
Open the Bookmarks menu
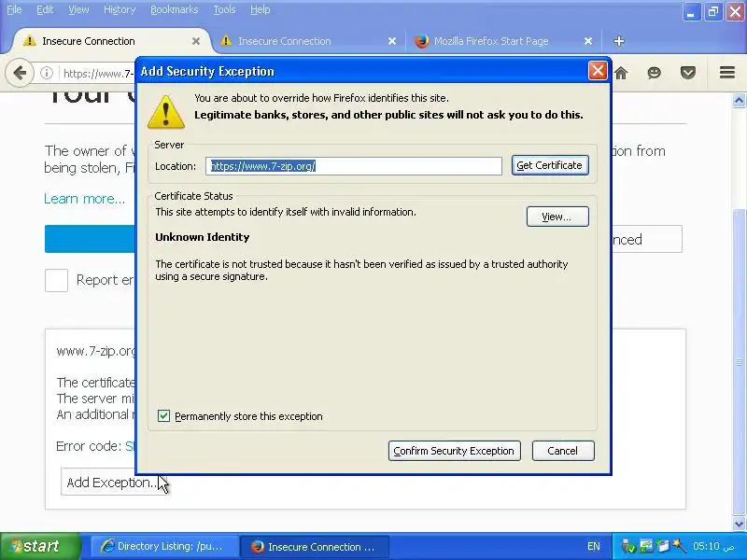[174, 9]
